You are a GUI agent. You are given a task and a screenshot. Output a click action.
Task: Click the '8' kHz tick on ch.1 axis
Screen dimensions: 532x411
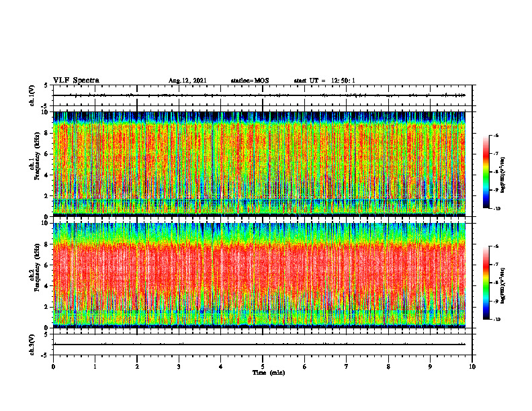[47, 133]
